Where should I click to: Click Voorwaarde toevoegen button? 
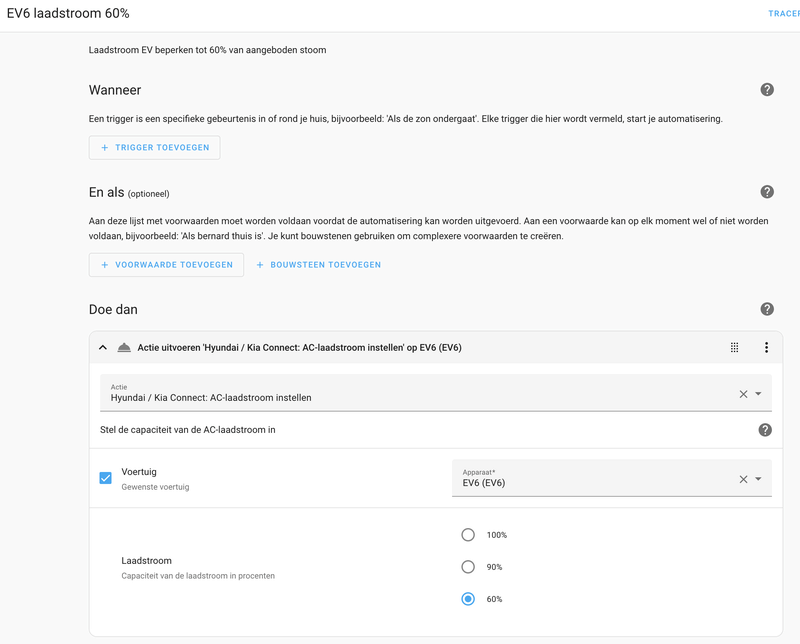166,265
